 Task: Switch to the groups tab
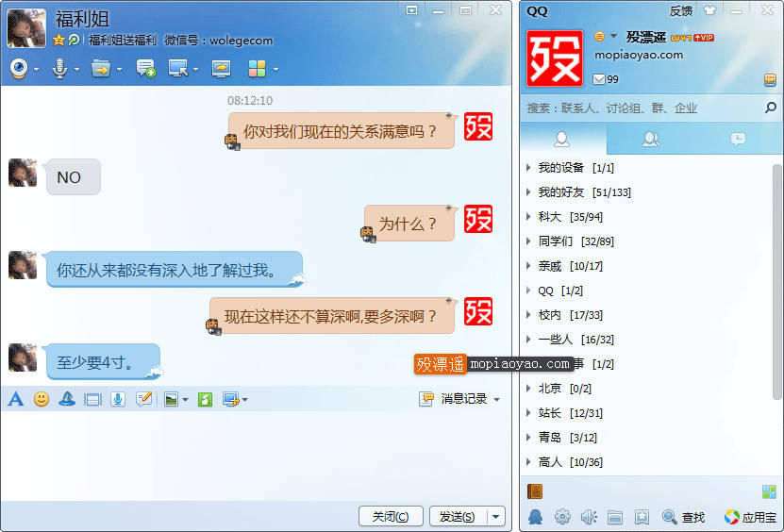650,139
